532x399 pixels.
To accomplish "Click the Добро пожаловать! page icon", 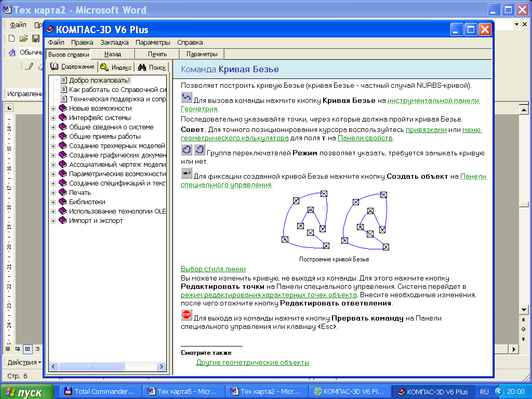I will [64, 80].
